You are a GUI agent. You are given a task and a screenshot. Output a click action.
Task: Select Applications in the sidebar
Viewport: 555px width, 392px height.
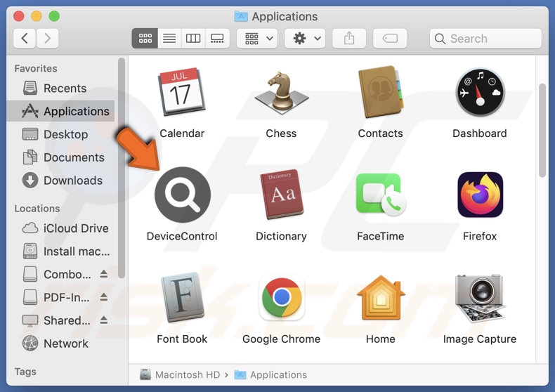click(x=60, y=111)
